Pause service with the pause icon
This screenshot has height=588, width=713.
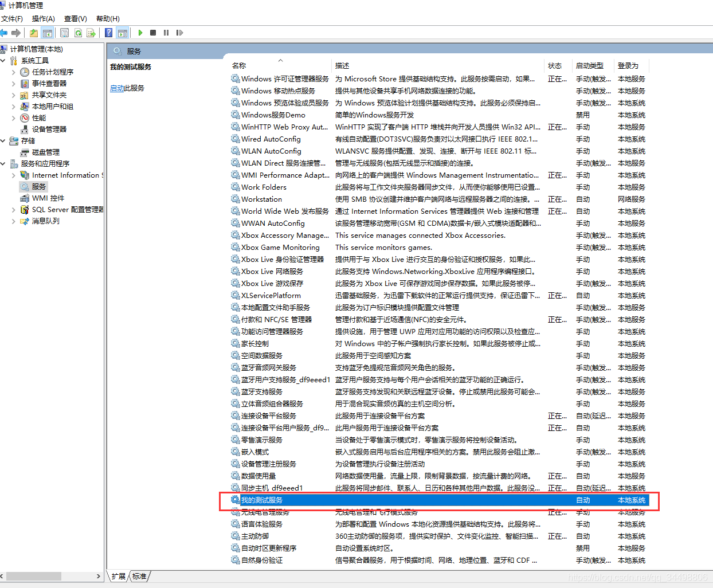tap(166, 33)
